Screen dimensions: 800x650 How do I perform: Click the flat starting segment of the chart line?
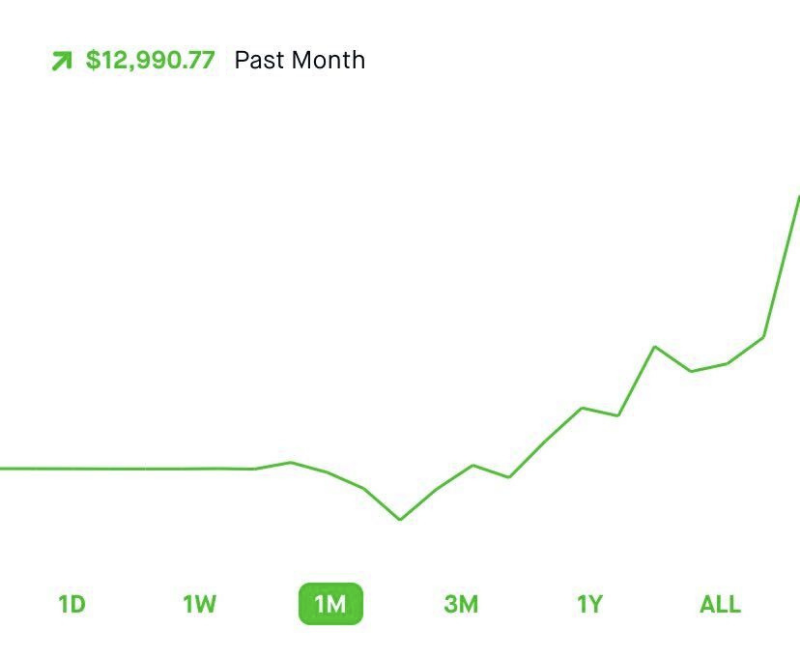128,468
